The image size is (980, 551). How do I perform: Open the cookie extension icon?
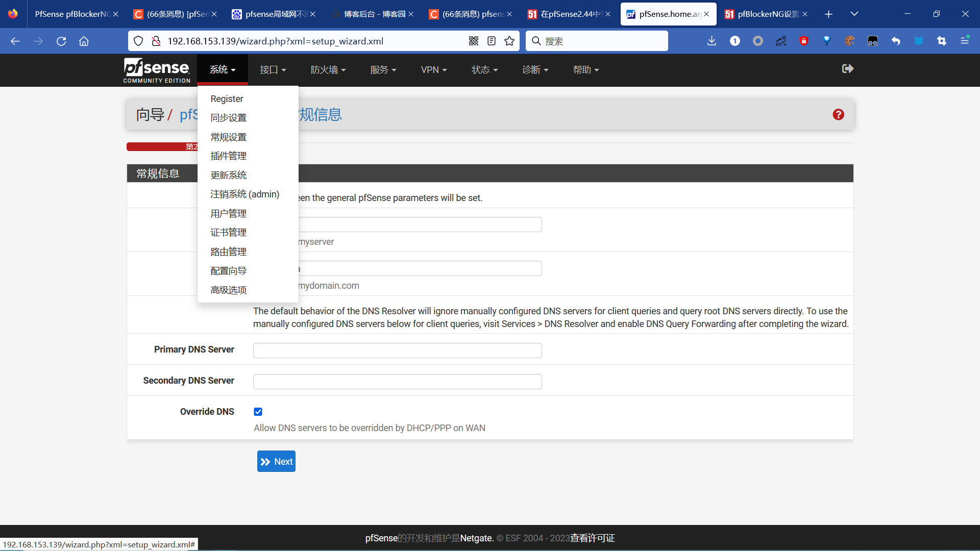coord(850,41)
